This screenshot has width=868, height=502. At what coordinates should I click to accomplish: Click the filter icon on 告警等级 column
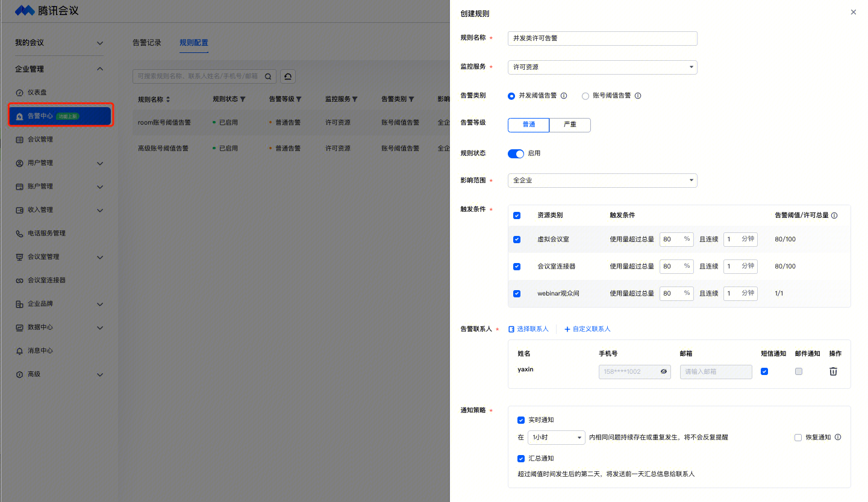(299, 99)
